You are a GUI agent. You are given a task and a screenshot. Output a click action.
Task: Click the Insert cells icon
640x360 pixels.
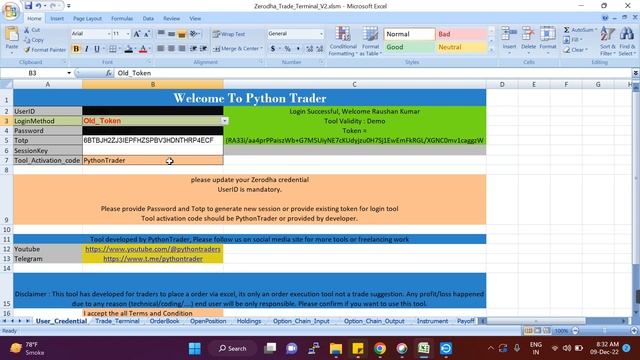coord(509,34)
